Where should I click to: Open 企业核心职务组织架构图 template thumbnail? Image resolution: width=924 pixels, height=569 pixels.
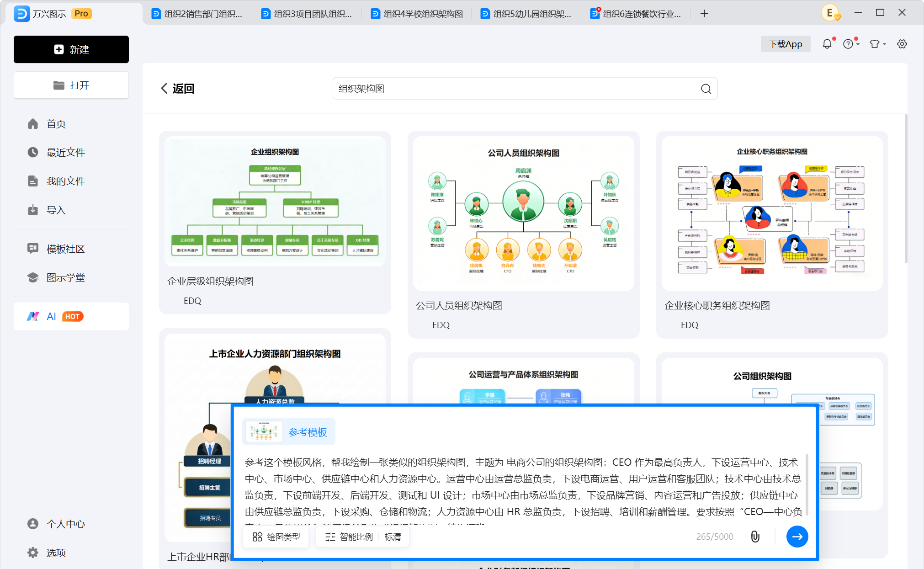(772, 213)
